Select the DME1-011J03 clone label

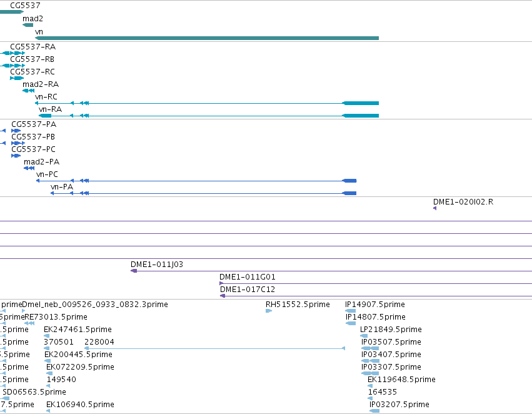pyautogui.click(x=157, y=265)
